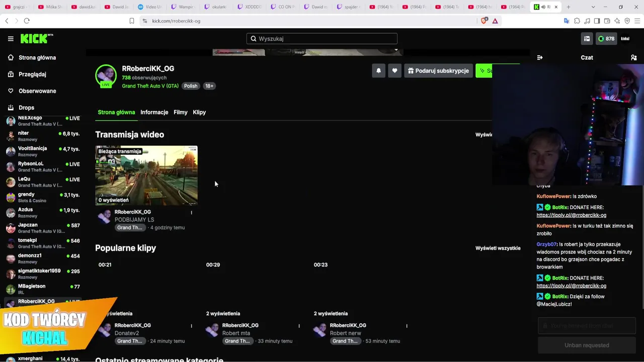Click Podaruj subskrypcje gift button
This screenshot has height=362, width=644.
coord(438,71)
